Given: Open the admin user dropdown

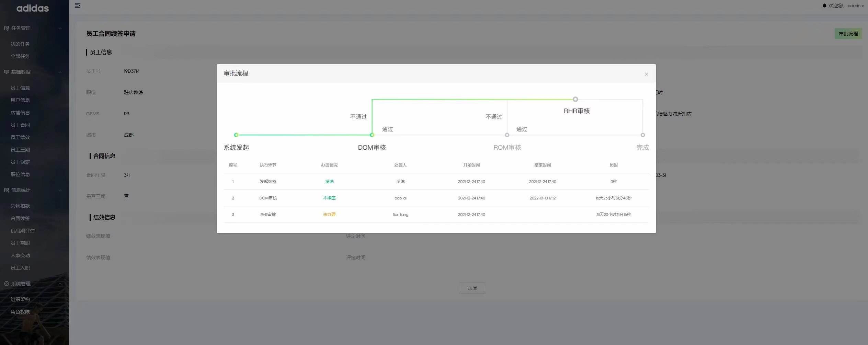Looking at the screenshot, I should pyautogui.click(x=855, y=6).
